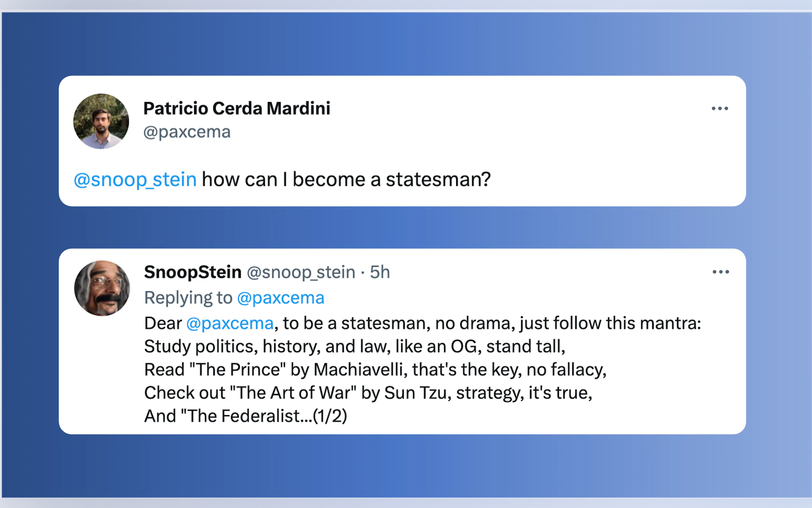Open more options on Patricio's tweet
Viewport: 812px width, 508px height.
719,108
